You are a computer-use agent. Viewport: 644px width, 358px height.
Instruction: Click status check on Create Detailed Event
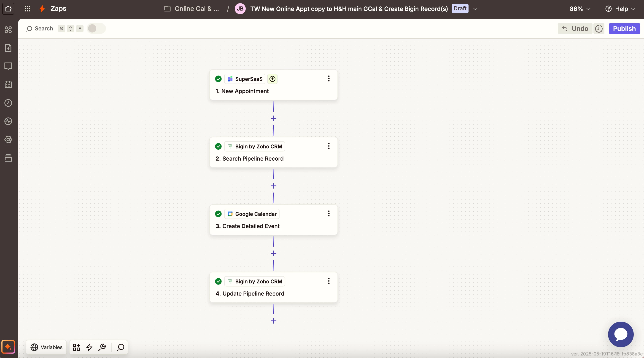tap(218, 214)
